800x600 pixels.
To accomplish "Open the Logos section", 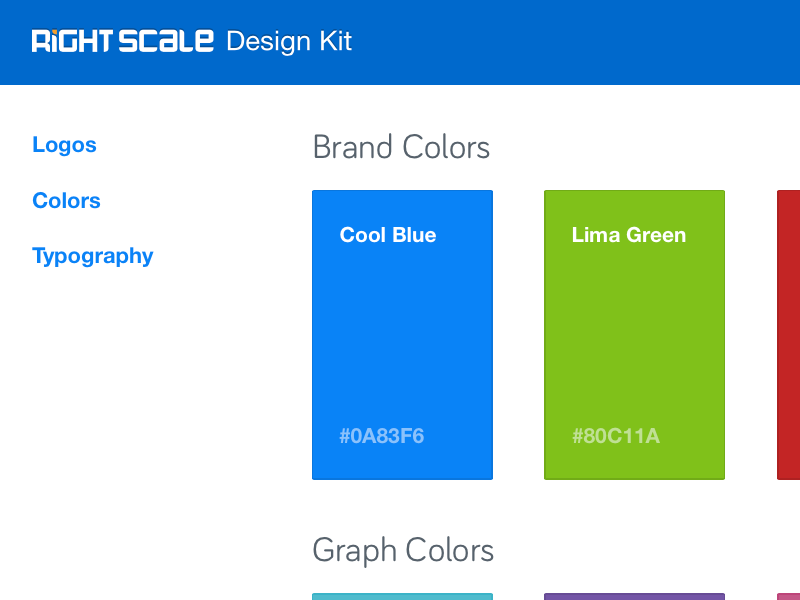I will point(64,144).
